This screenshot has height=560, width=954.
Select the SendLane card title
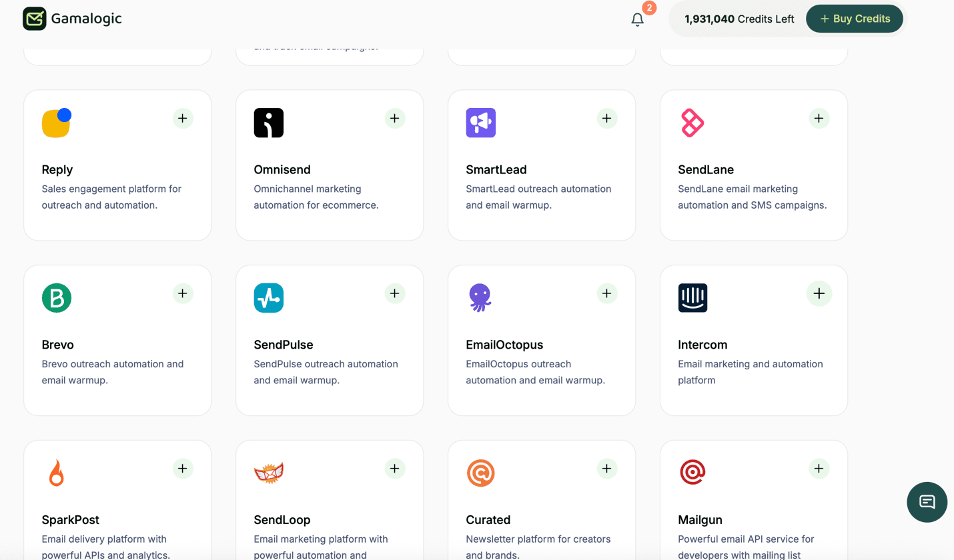(706, 170)
